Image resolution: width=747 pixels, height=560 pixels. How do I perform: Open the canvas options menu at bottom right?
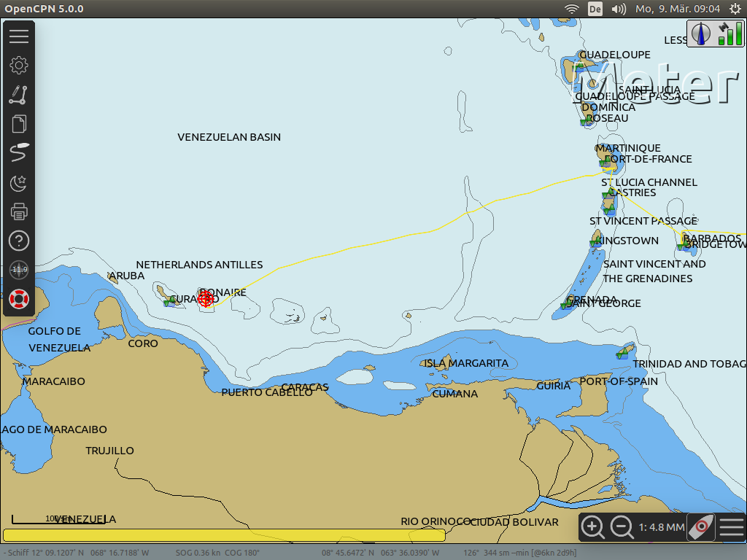pyautogui.click(x=731, y=527)
